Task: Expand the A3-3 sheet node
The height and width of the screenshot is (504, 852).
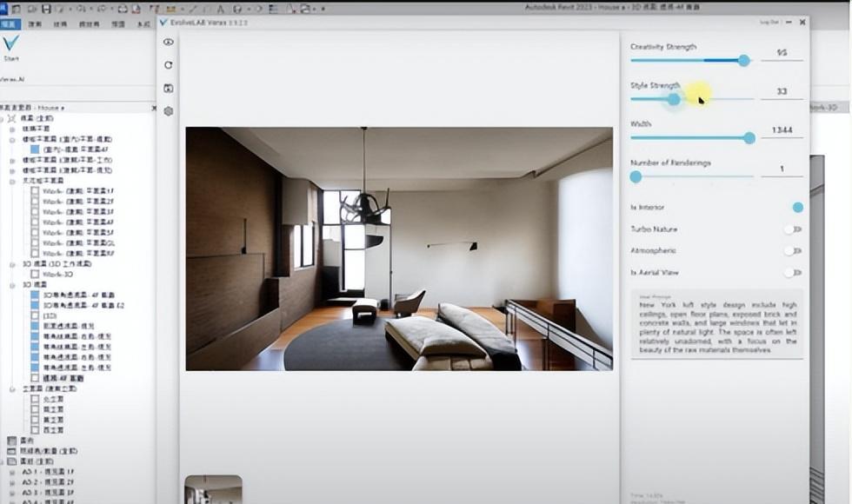Action: tap(12, 493)
